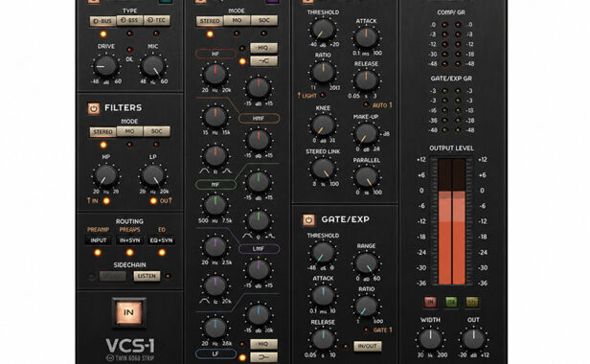The width and height of the screenshot is (590, 364).
Task: Click the MIC knob
Action: click(153, 66)
